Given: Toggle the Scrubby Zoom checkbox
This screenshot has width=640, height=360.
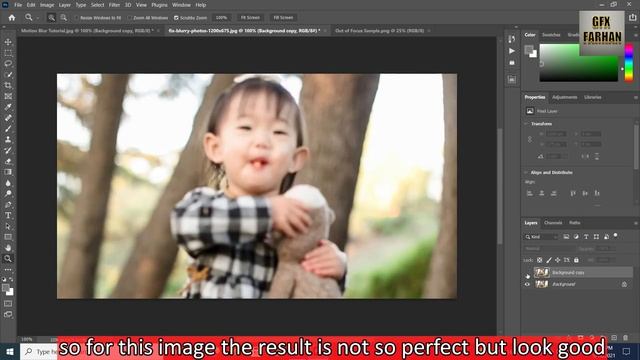Looking at the screenshot, I should click(176, 18).
